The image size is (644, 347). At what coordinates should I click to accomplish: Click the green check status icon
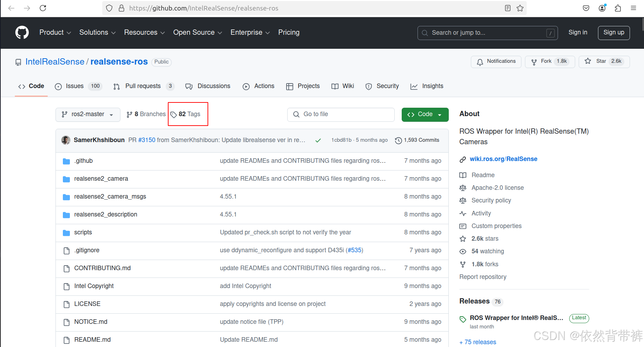[318, 140]
